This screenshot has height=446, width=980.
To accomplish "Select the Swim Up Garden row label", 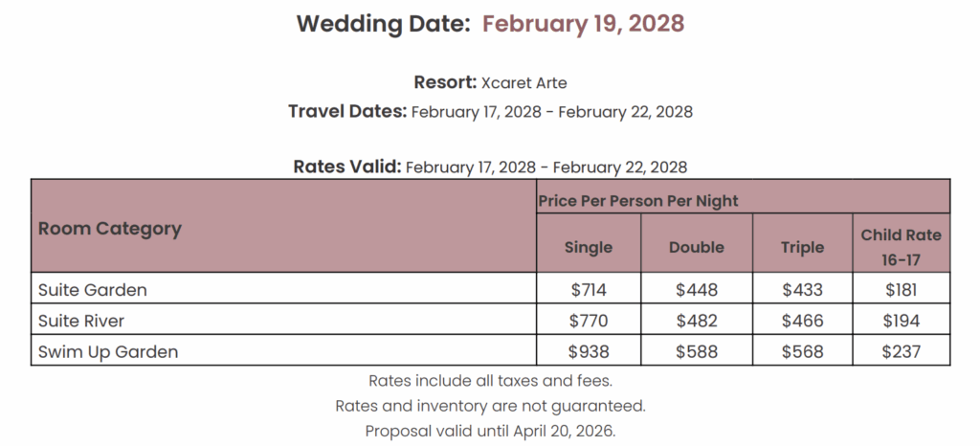I will [108, 351].
